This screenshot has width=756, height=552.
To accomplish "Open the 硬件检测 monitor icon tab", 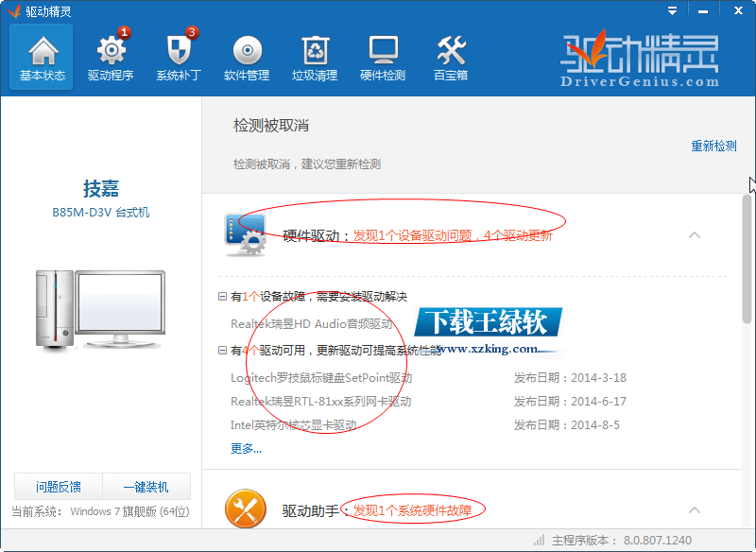I will click(383, 58).
